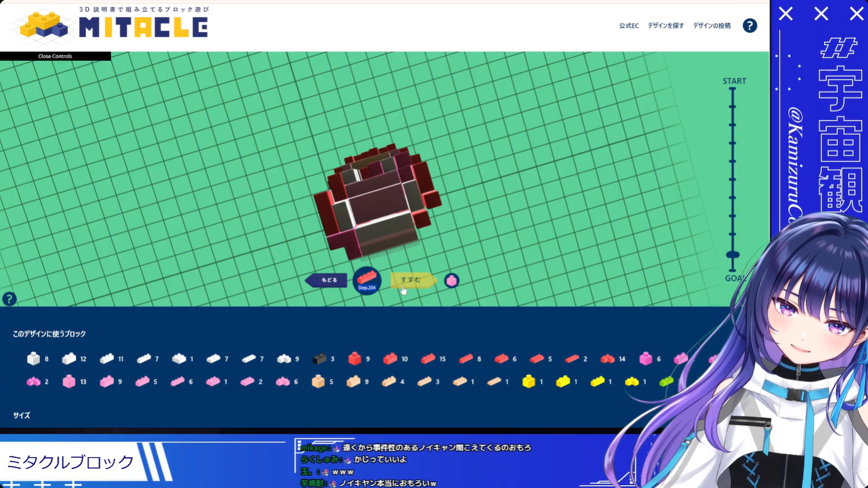
Task: Select the peach block with count 3
Action: pyautogui.click(x=424, y=381)
